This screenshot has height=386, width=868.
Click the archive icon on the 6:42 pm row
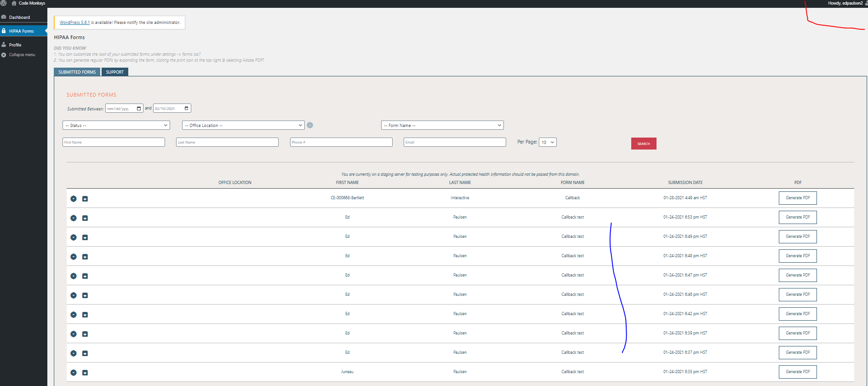(x=85, y=315)
